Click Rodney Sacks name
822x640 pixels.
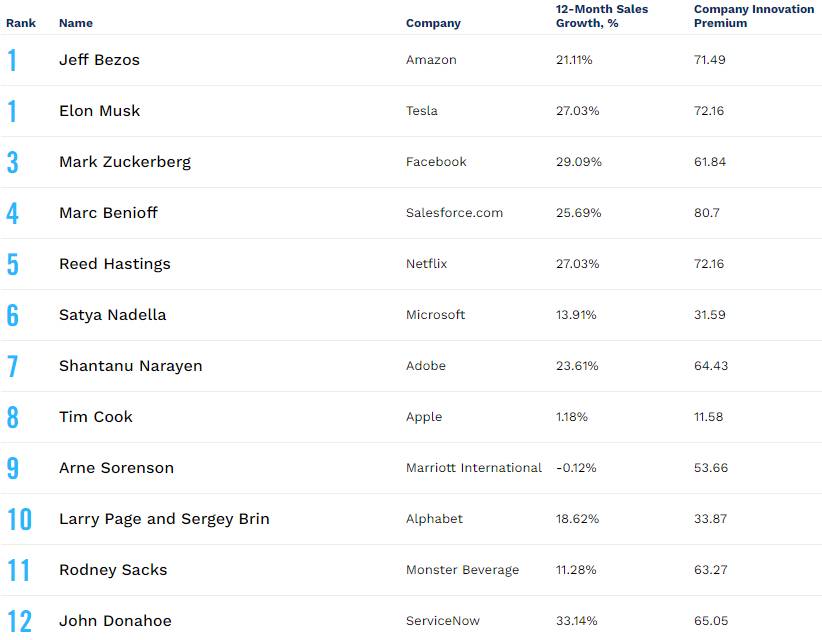(113, 570)
